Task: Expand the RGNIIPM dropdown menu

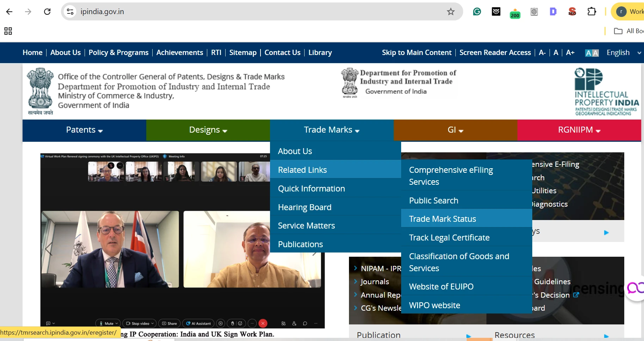Action: click(579, 130)
